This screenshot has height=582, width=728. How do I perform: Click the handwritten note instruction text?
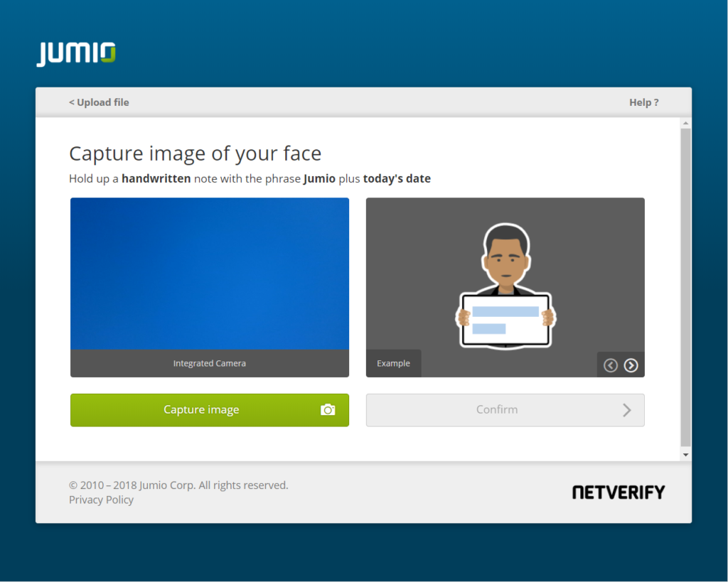coord(250,178)
